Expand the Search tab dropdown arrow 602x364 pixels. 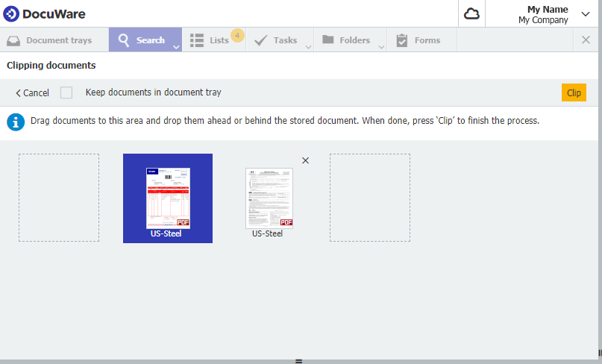click(x=176, y=47)
